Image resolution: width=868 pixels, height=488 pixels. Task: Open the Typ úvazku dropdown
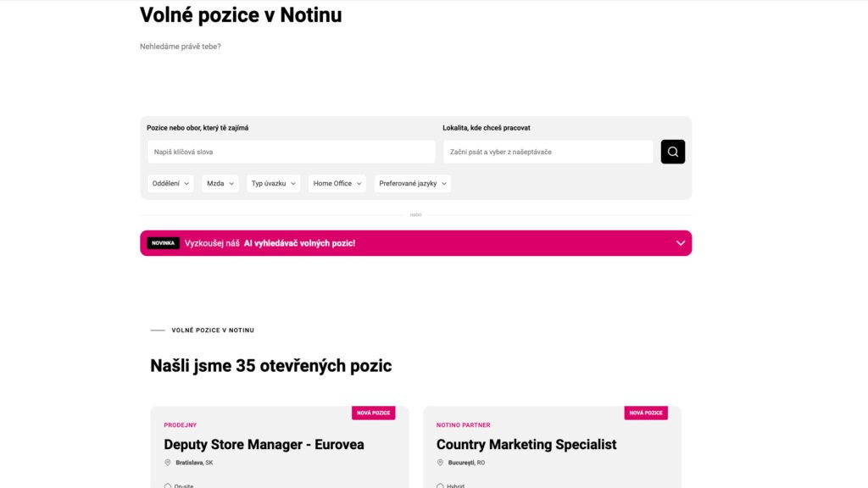click(x=273, y=183)
